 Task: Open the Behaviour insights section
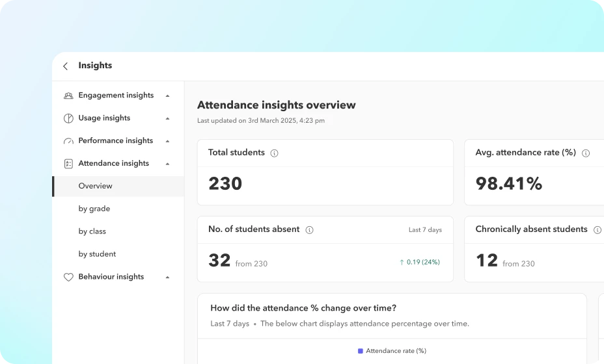click(111, 277)
